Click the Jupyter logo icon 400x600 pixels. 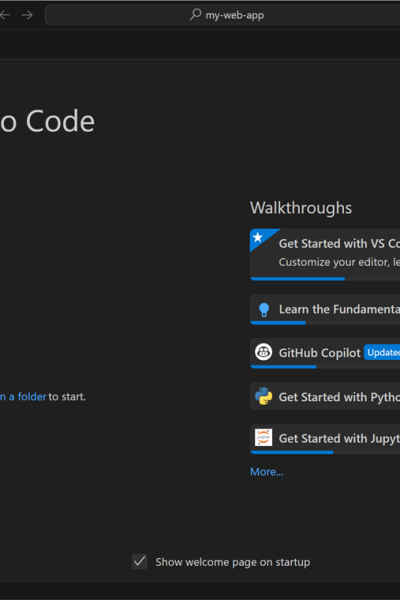[x=264, y=437]
